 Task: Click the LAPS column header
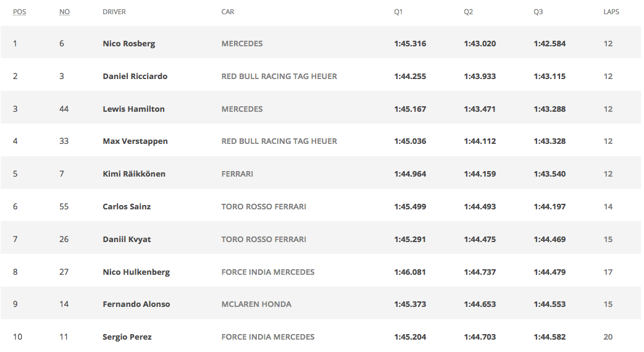(x=611, y=12)
